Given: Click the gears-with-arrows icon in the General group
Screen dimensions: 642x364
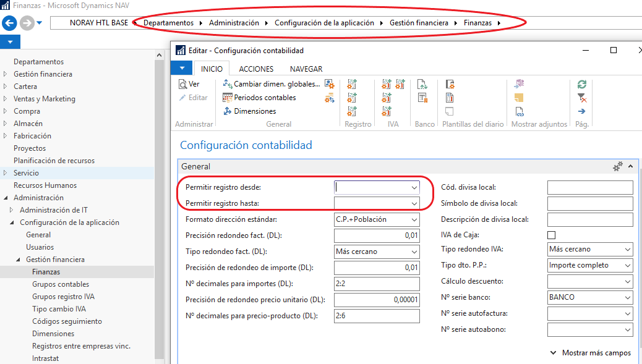Looking at the screenshot, I should (x=330, y=98).
